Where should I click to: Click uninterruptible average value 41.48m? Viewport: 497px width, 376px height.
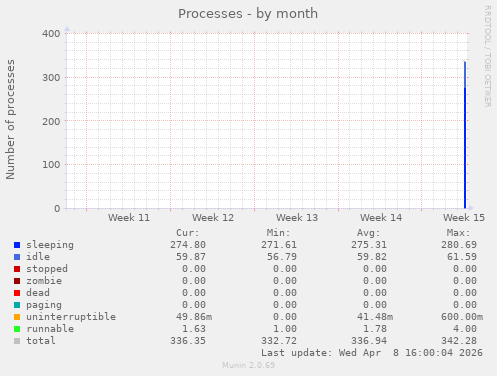point(375,317)
